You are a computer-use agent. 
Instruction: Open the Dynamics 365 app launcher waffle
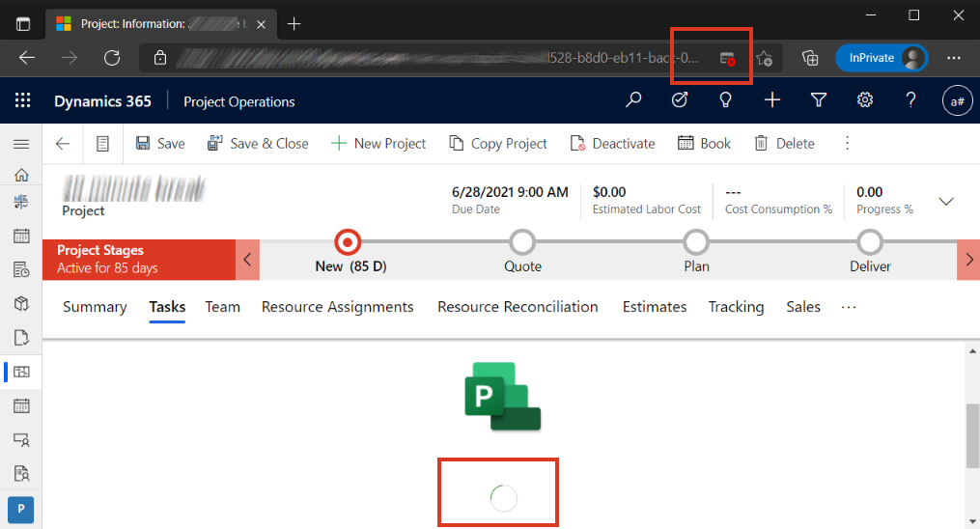22,100
